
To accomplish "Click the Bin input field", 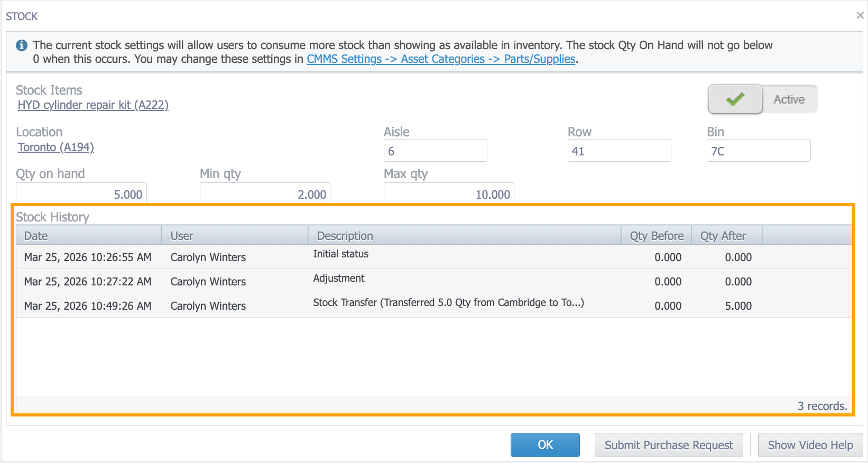I will coord(758,151).
